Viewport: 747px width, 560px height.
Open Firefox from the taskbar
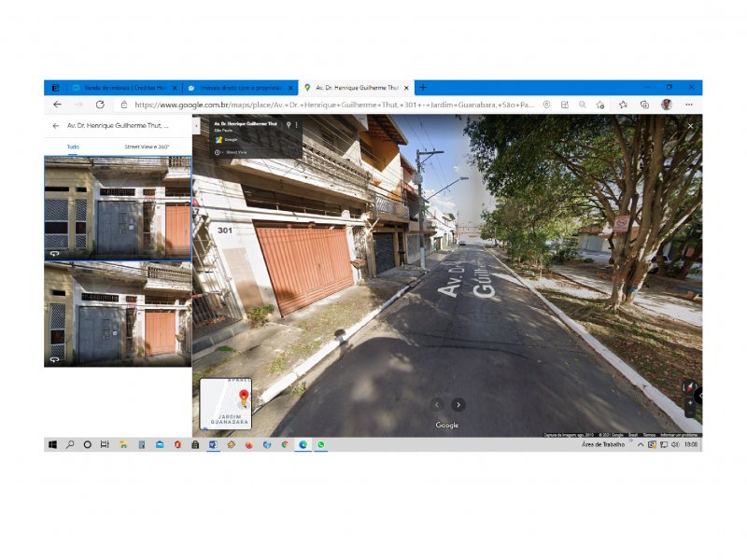coord(248,445)
